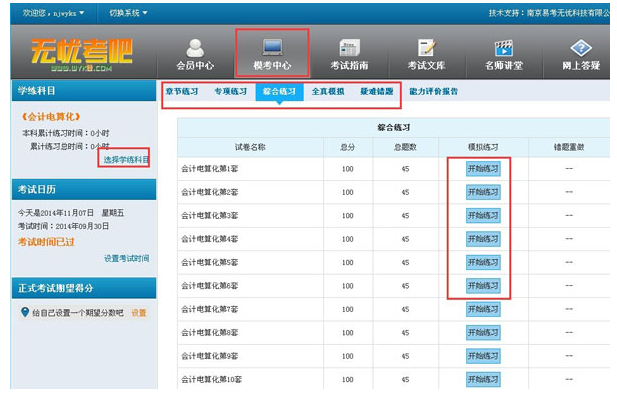The height and width of the screenshot is (402, 617).
Task: Go to the 能力评价报告 tab
Action: pos(434,91)
